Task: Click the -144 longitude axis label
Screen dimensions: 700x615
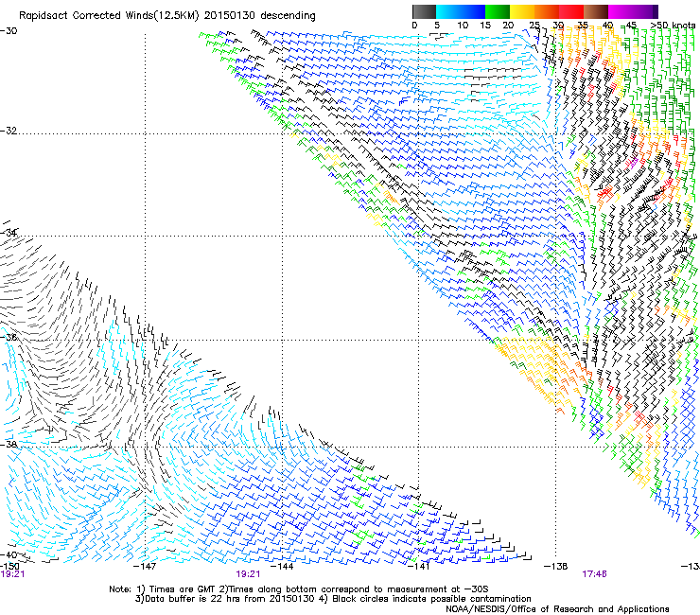Action: coord(282,567)
